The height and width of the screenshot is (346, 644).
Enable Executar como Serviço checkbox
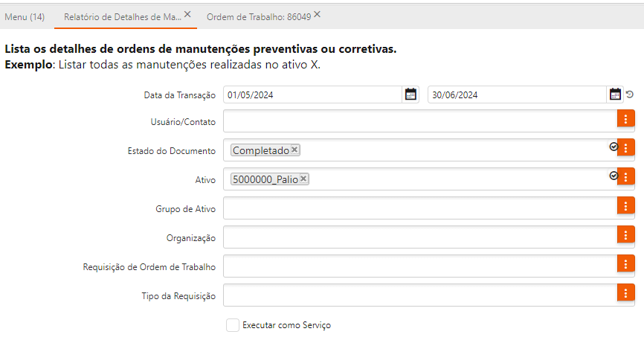[x=233, y=325]
